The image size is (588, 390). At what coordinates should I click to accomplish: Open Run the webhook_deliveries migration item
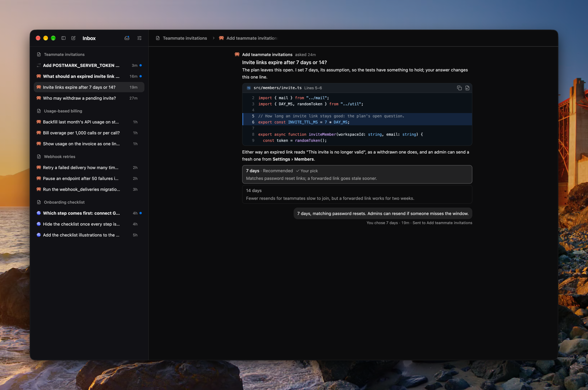(x=89, y=189)
